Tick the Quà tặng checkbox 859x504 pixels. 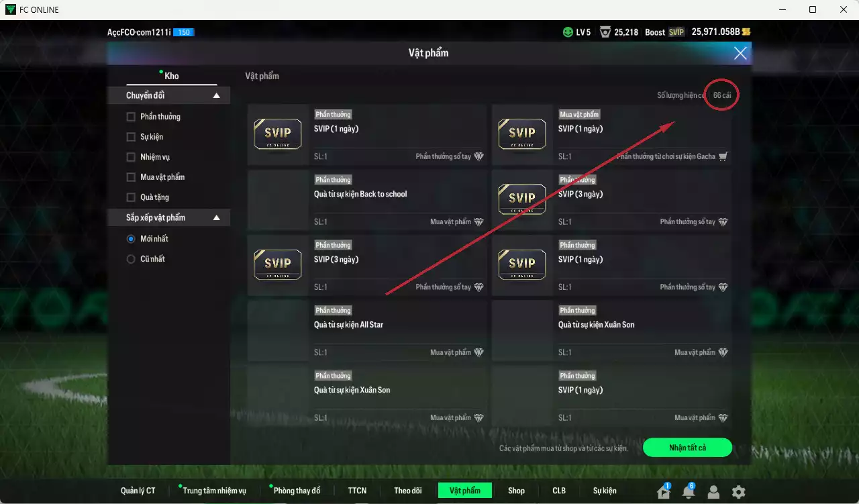[x=131, y=197]
